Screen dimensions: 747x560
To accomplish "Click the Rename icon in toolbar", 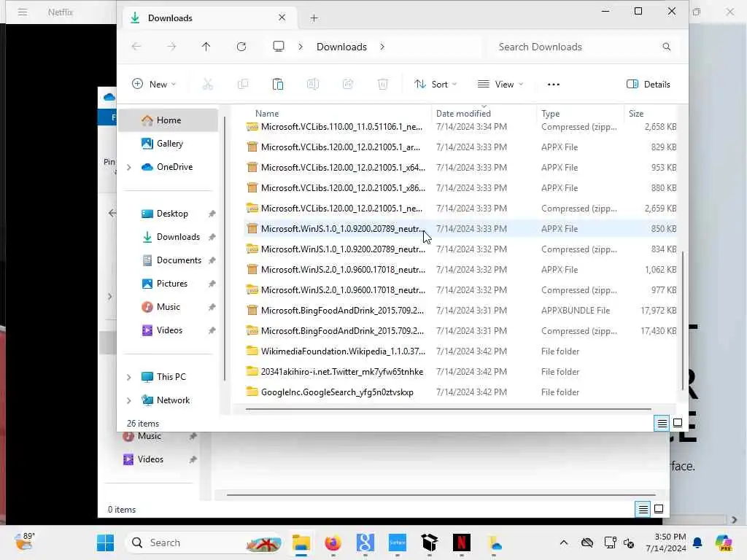I will tap(312, 85).
